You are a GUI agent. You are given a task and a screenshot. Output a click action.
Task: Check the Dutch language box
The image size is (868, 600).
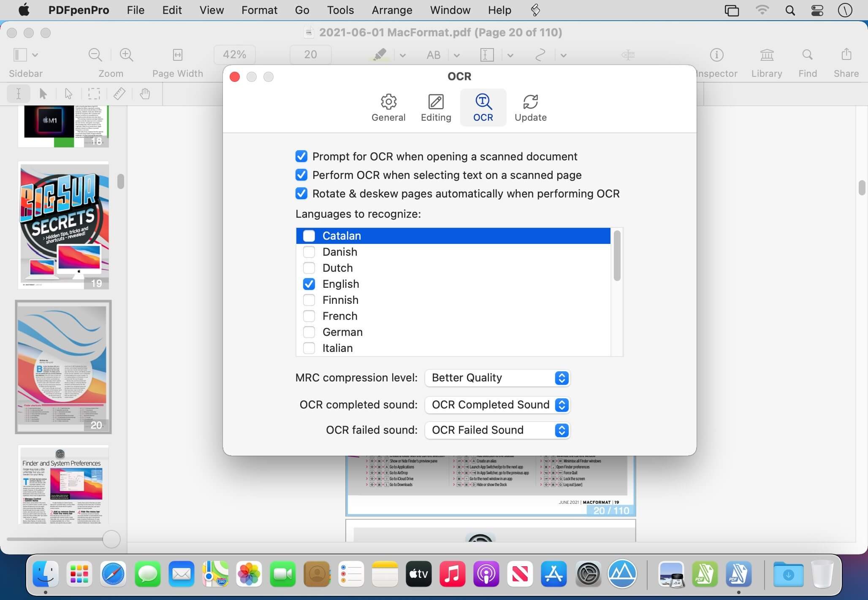point(309,268)
